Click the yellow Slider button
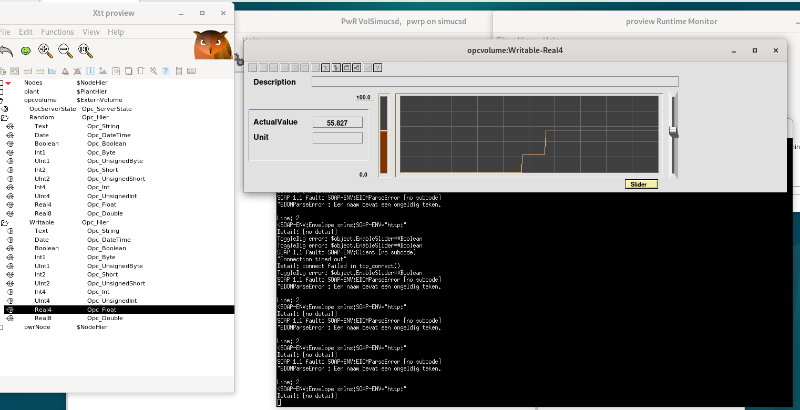Image resolution: width=800 pixels, height=410 pixels. tap(641, 185)
